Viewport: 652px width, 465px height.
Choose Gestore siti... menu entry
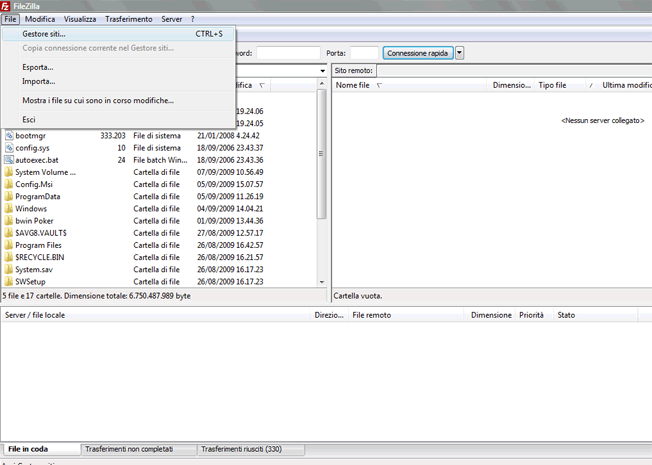tap(118, 34)
